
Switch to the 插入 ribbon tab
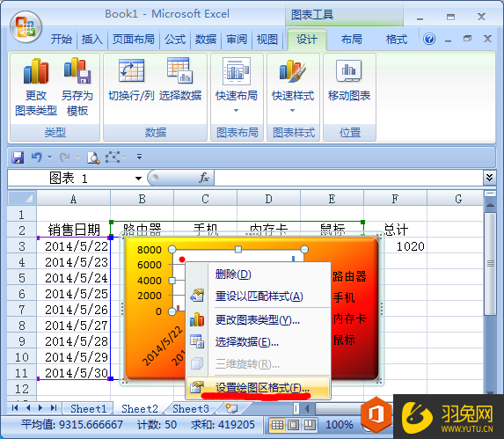coord(92,40)
